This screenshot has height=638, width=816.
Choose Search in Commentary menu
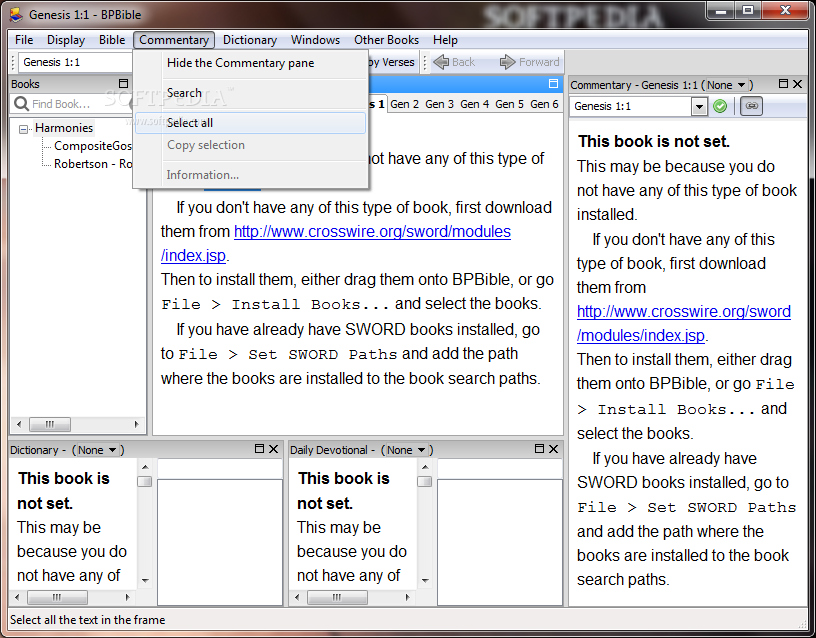click(250, 93)
